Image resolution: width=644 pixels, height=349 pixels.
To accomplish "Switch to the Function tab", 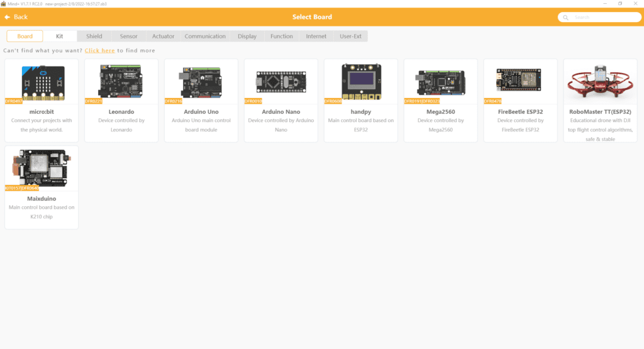I will 281,36.
